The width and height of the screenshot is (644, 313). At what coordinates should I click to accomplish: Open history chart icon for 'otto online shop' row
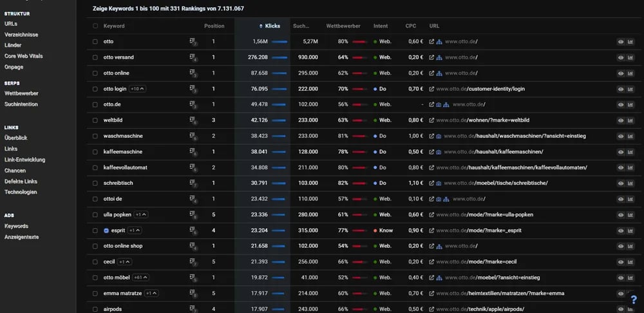click(x=630, y=247)
